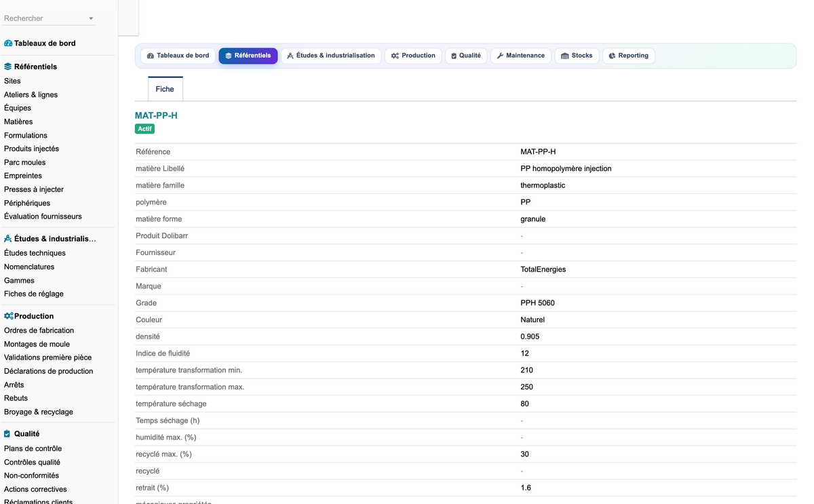Open Validations première pièce
Screen dimensions: 814x504
(47, 357)
